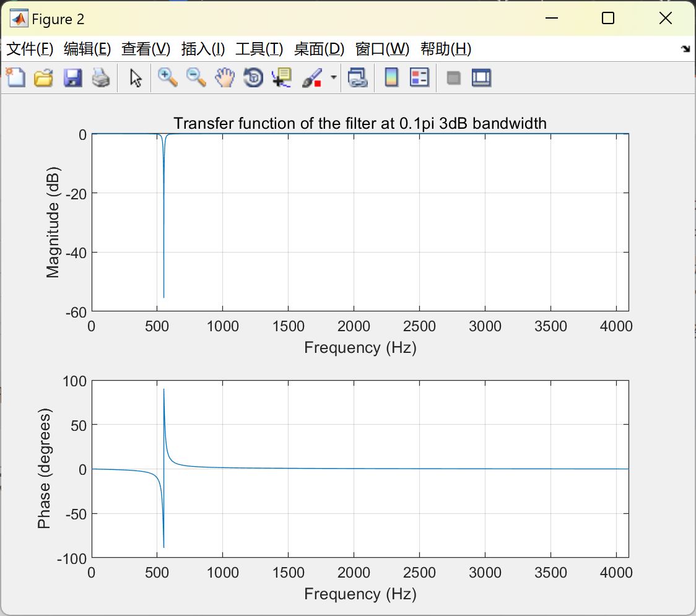Open the 帮助(H) menu
Viewport: 696px width, 616px height.
click(446, 49)
